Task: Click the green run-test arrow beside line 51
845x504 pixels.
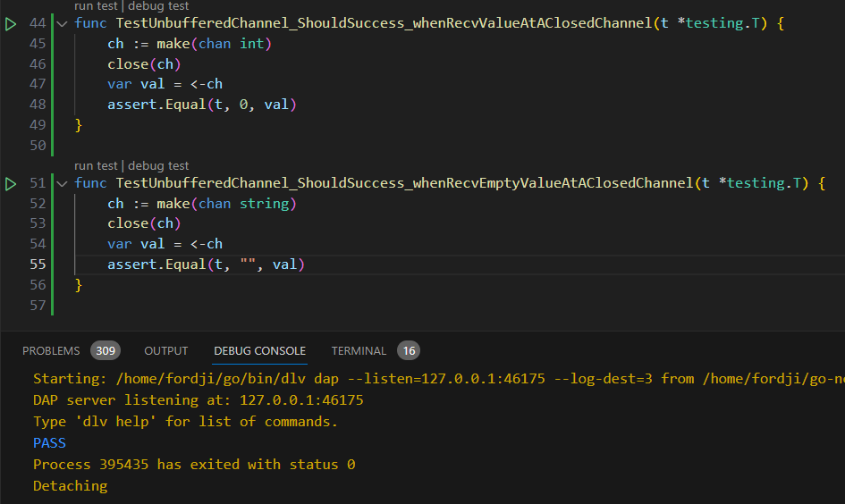Action: click(x=11, y=183)
